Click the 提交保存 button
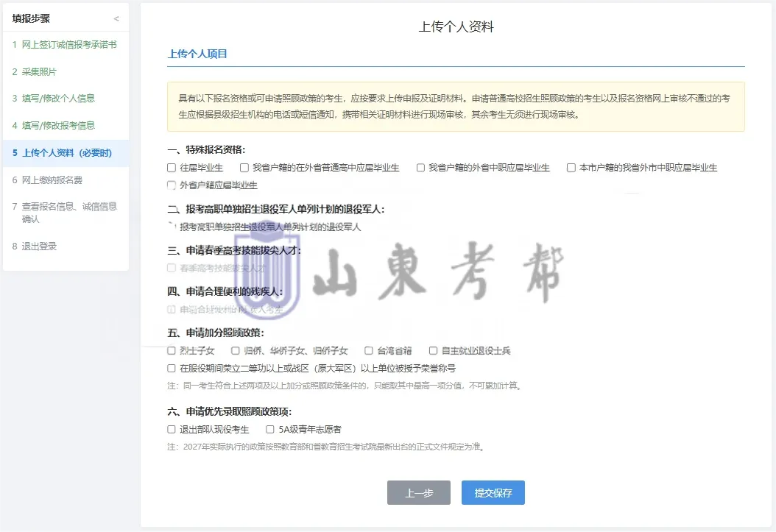The height and width of the screenshot is (532, 776). [493, 493]
